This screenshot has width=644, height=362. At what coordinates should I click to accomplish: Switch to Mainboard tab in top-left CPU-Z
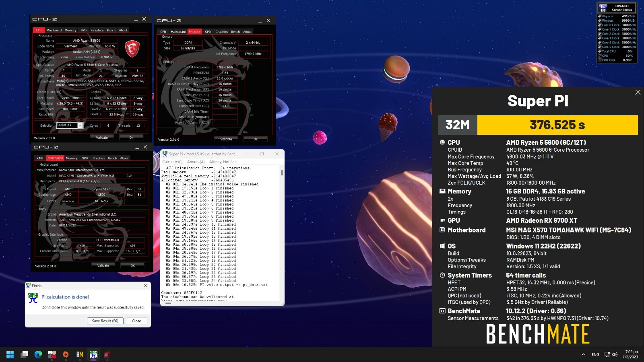[54, 30]
